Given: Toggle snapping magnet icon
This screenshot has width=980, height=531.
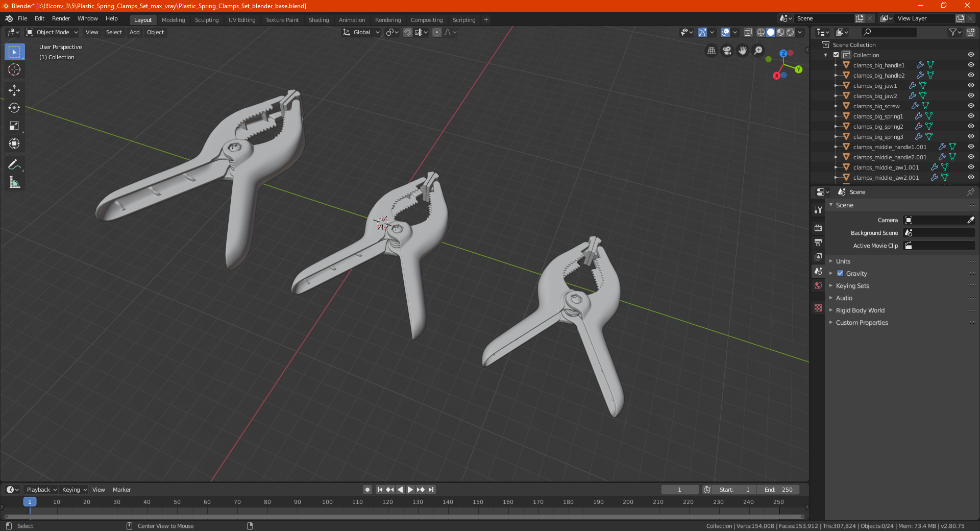Looking at the screenshot, I should [408, 32].
